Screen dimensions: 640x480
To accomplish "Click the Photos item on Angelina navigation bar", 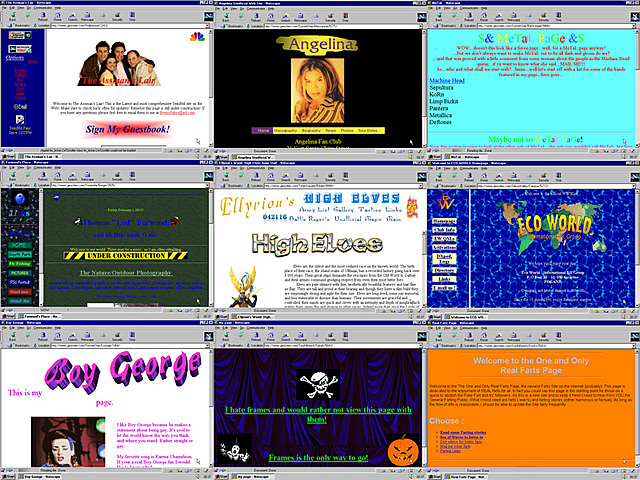I will pos(347,131).
